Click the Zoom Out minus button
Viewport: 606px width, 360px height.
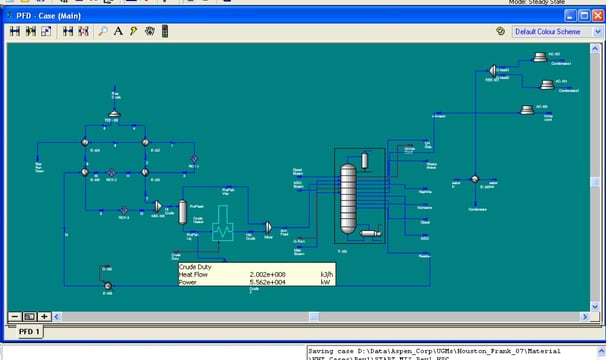(x=15, y=317)
